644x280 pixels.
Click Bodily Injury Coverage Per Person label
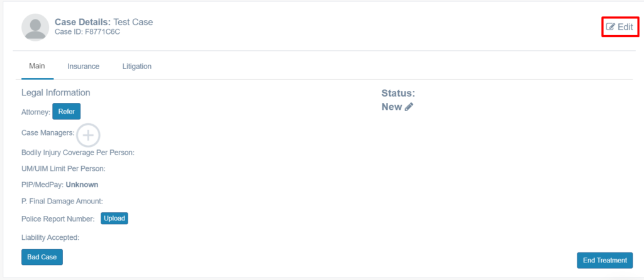tap(78, 153)
